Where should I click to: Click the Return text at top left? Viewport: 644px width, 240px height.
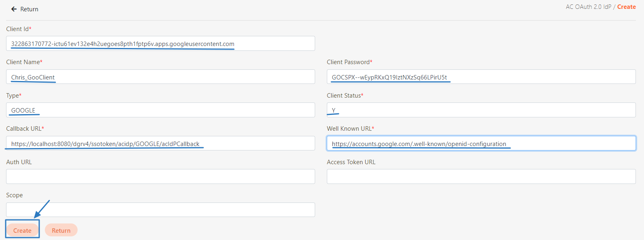(x=29, y=9)
